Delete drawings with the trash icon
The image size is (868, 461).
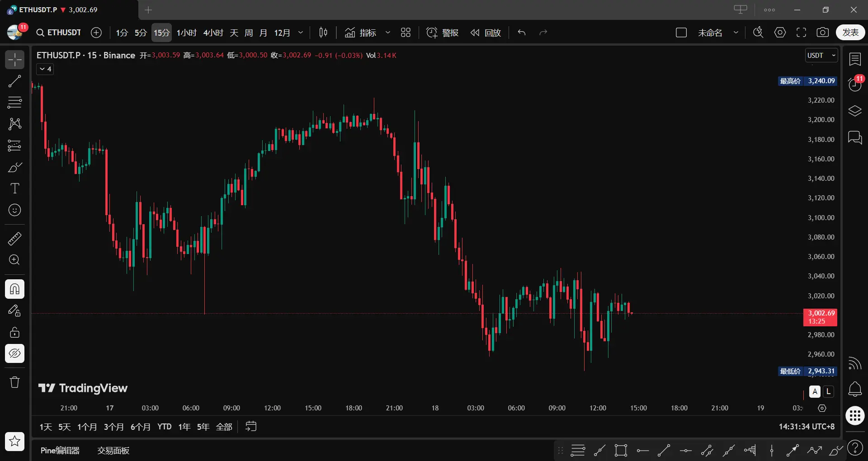pos(14,382)
